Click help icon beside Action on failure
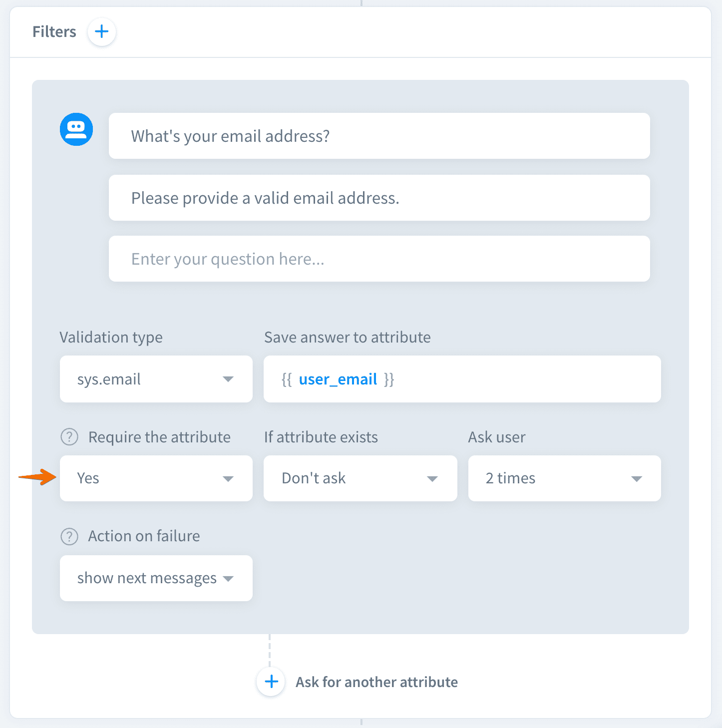This screenshot has height=728, width=722. click(69, 536)
